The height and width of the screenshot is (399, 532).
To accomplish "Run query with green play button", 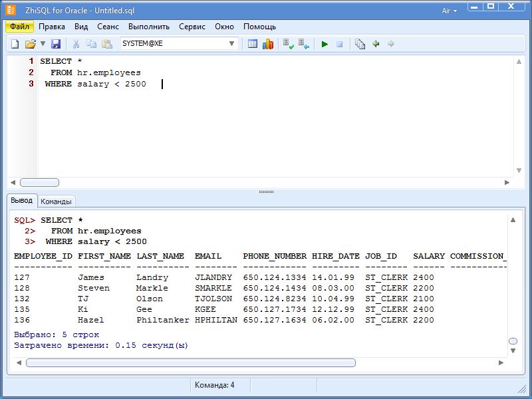I will click(x=325, y=44).
